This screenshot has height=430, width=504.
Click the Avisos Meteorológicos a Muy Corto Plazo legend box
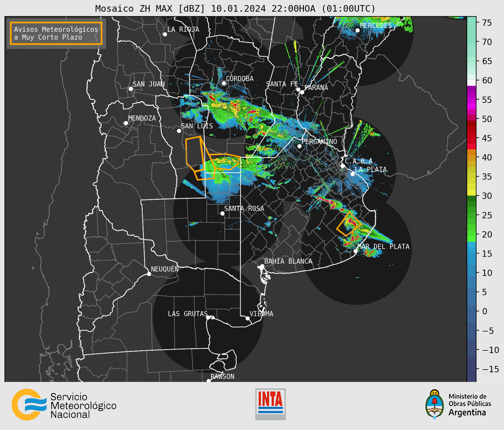tap(56, 33)
